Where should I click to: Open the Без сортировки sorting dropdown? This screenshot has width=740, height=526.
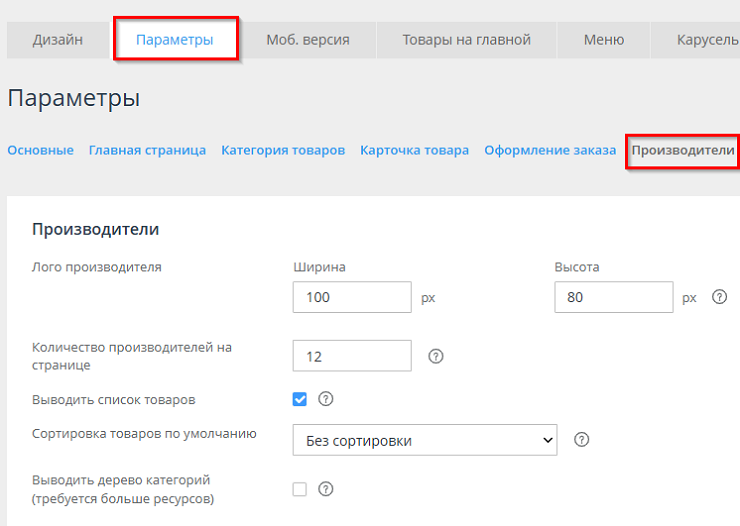tap(425, 440)
